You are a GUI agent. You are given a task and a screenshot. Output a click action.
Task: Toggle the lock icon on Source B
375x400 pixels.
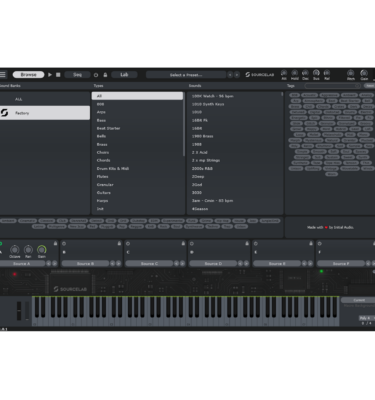(119, 243)
